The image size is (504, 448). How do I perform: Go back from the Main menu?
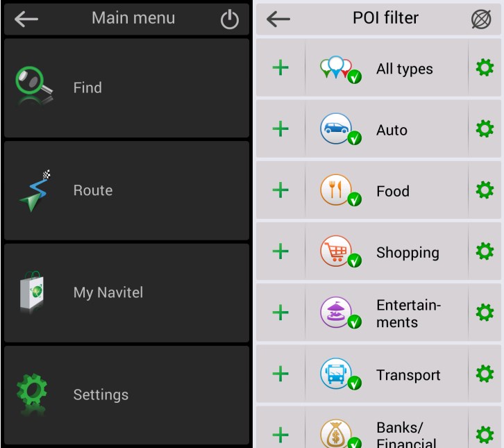[x=26, y=19]
